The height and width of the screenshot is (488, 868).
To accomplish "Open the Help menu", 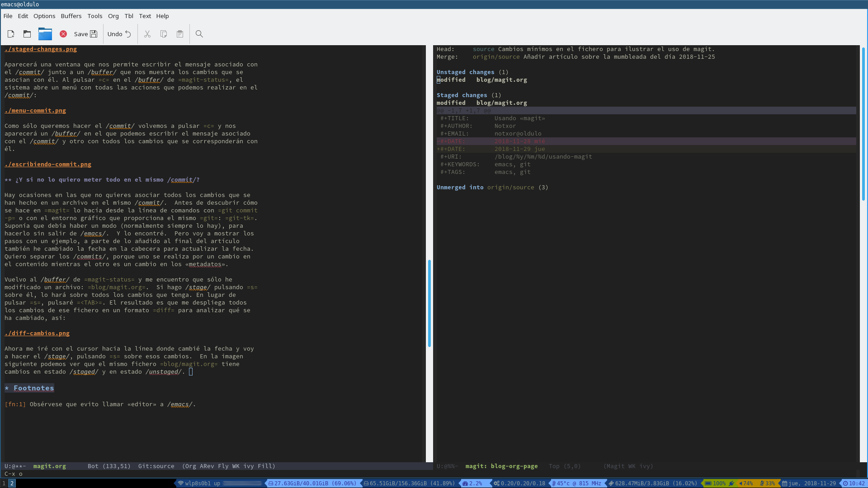I will click(x=162, y=16).
